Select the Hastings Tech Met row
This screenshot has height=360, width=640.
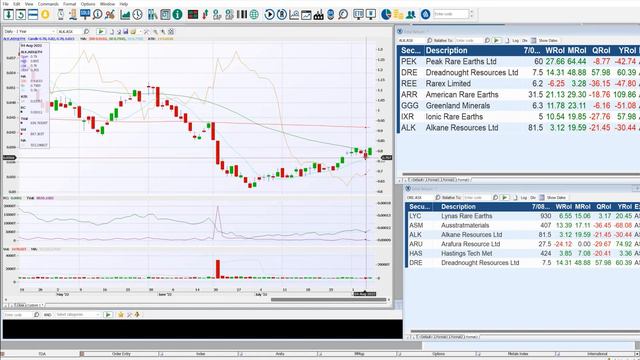pos(523,253)
